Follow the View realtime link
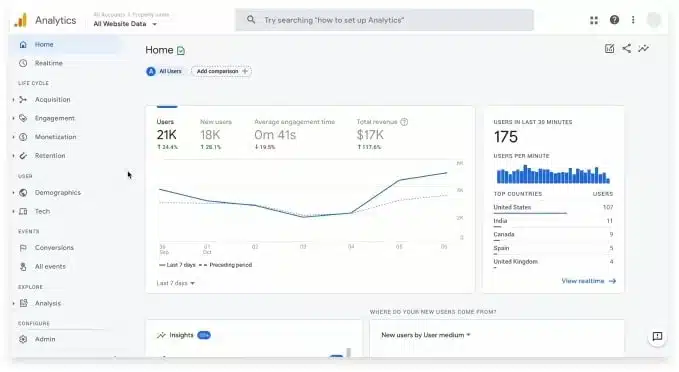 click(588, 281)
